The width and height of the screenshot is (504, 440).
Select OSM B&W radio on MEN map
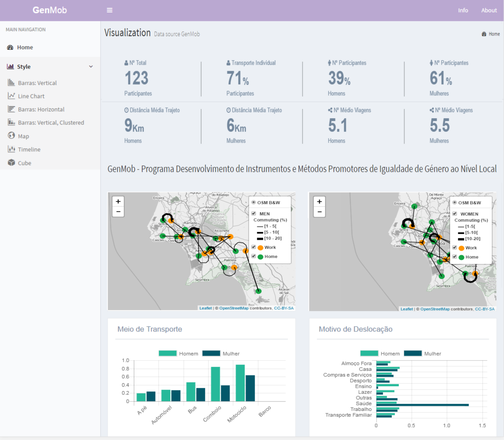click(x=254, y=202)
